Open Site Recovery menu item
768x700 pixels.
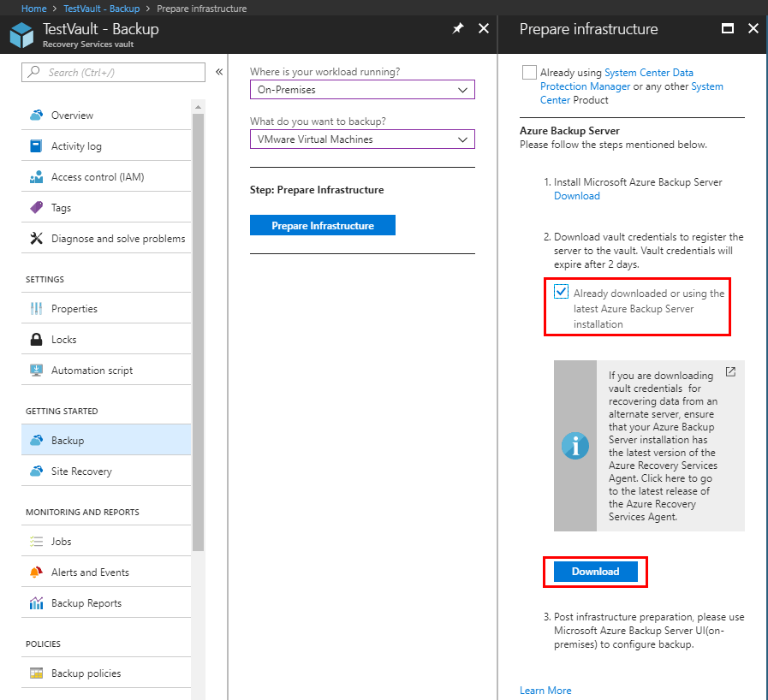point(81,472)
